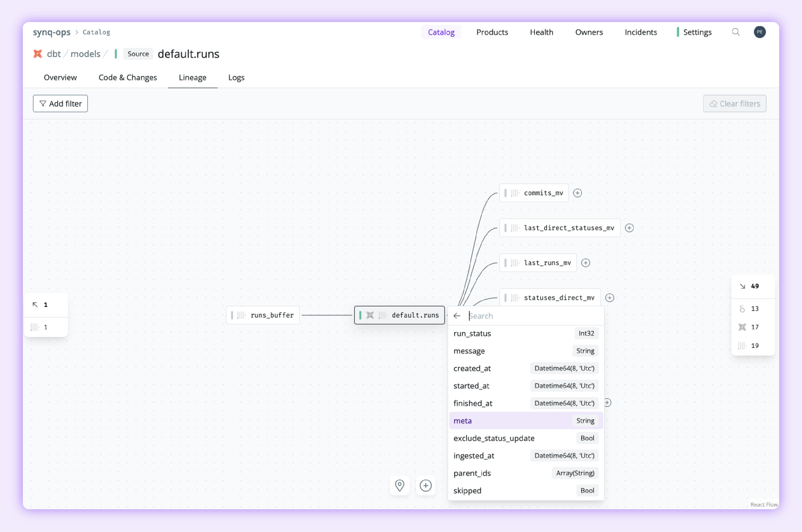Expand downstream of commits_mv node
Viewport: 802px width, 532px height.
[x=577, y=193]
